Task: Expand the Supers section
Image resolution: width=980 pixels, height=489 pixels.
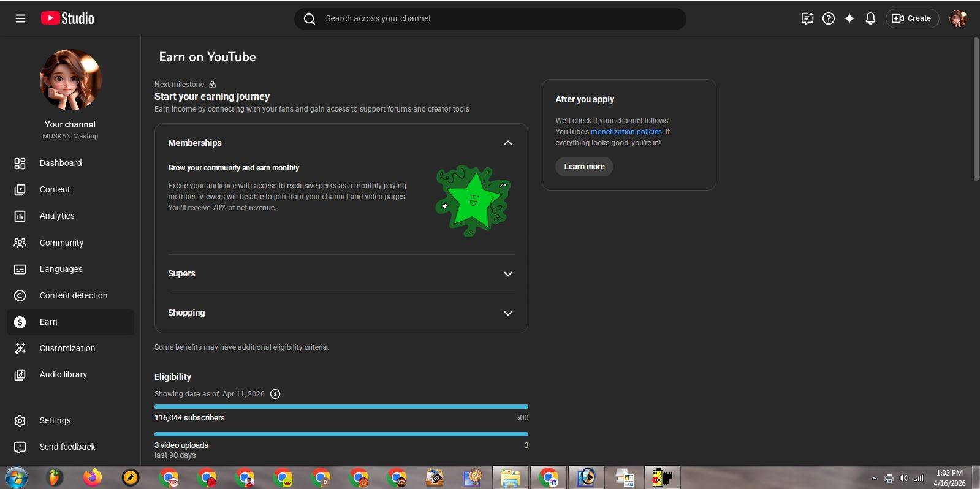Action: (x=507, y=274)
